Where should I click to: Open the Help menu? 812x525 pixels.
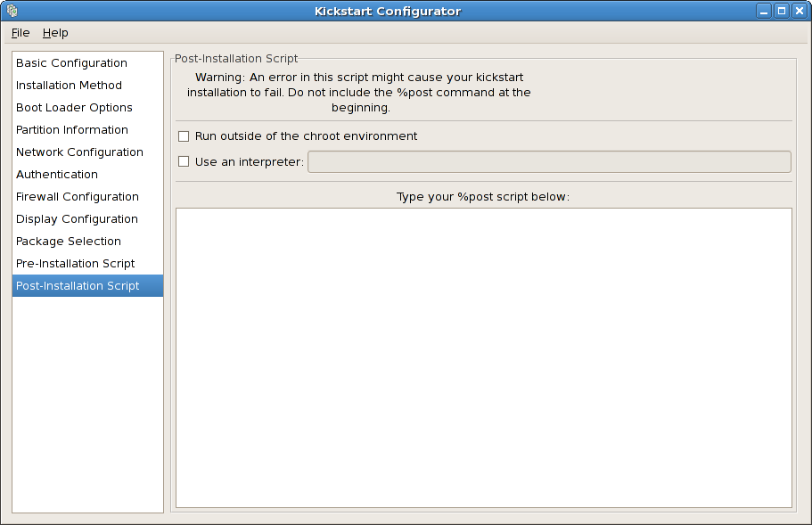pos(55,32)
